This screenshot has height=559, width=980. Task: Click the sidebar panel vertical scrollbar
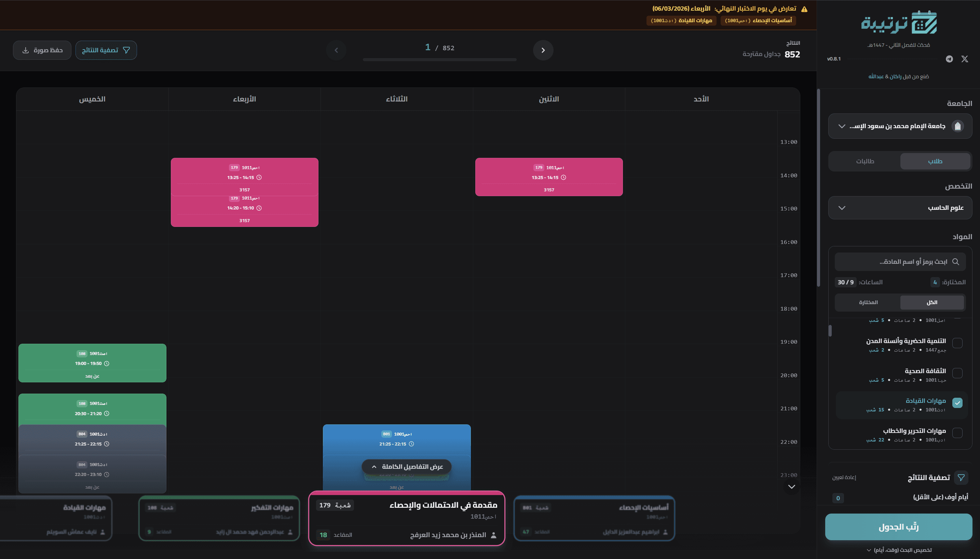click(x=818, y=188)
